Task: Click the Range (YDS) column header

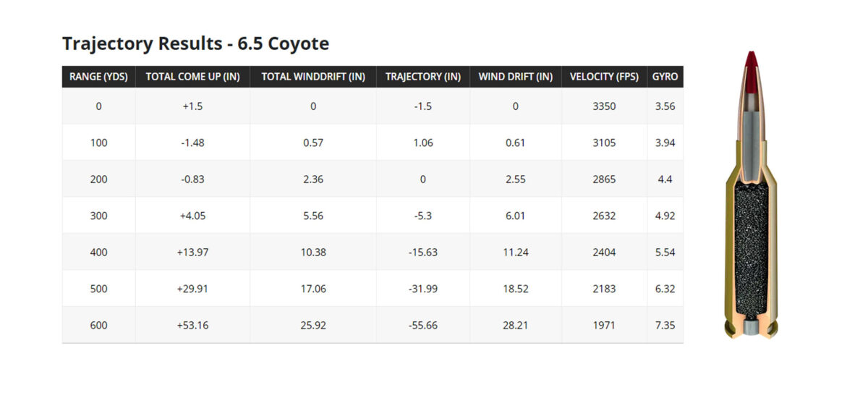Action: pyautogui.click(x=98, y=77)
